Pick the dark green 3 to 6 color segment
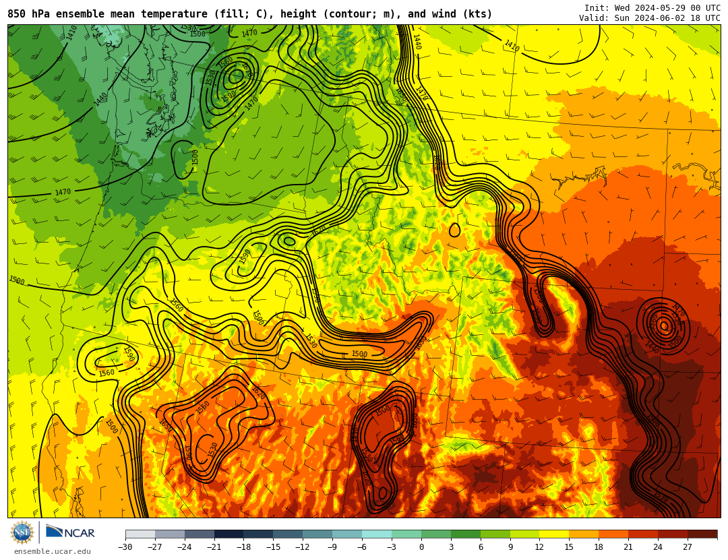Image resolution: width=728 pixels, height=560 pixels. (x=466, y=534)
